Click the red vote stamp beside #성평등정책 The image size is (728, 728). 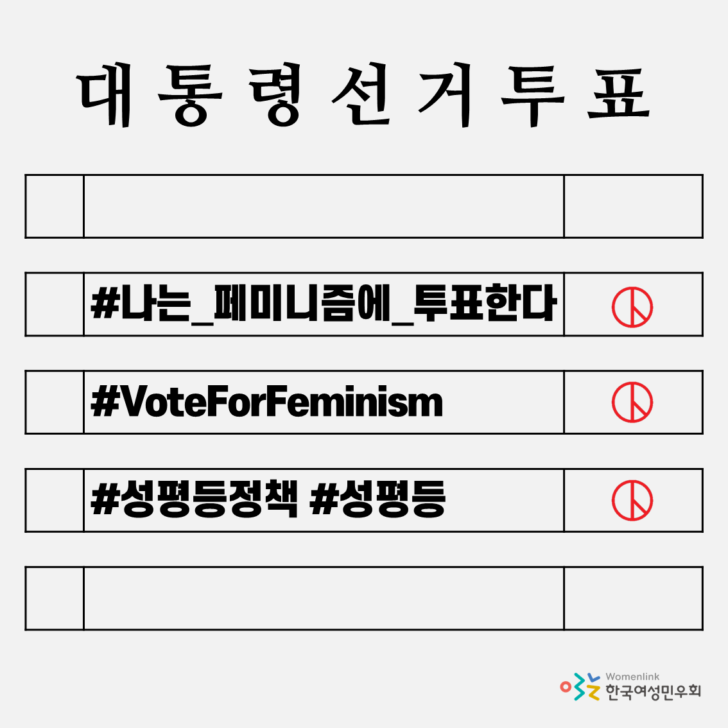pos(632,501)
